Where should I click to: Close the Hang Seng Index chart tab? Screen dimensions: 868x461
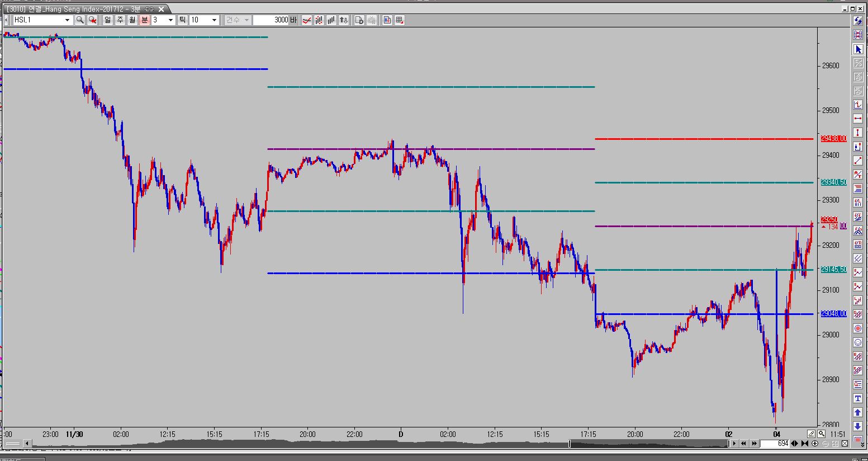[x=161, y=9]
